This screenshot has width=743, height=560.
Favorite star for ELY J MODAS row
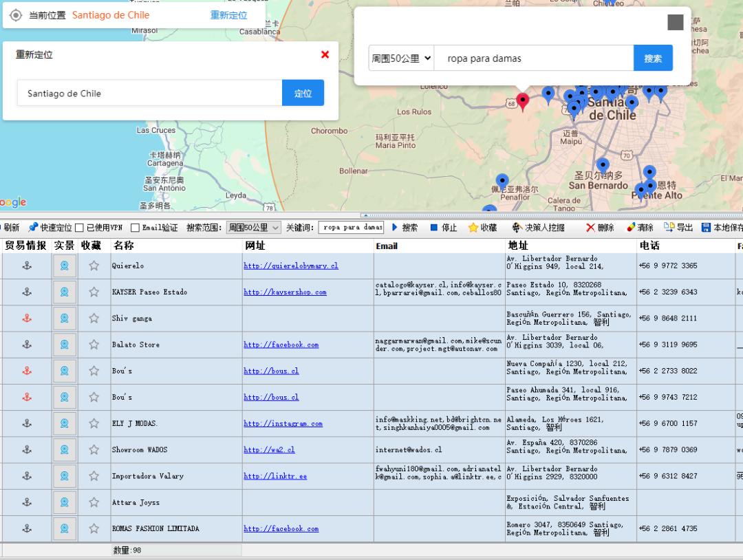[94, 424]
